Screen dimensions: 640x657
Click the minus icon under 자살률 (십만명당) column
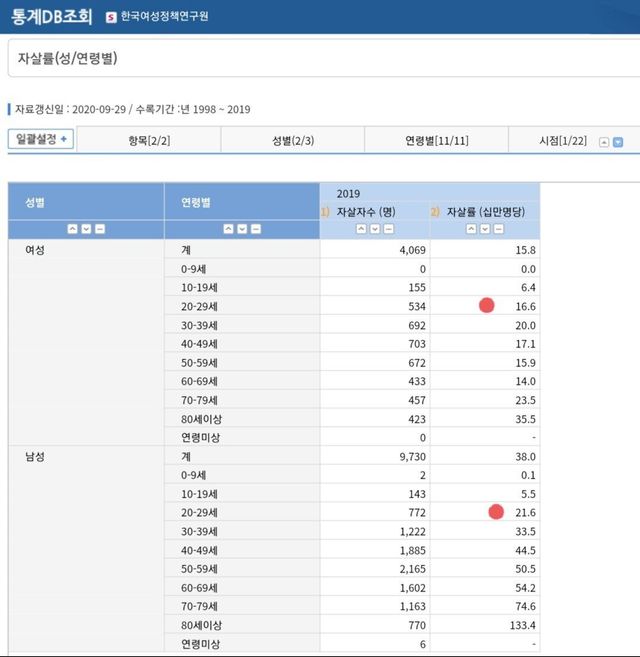pos(499,229)
